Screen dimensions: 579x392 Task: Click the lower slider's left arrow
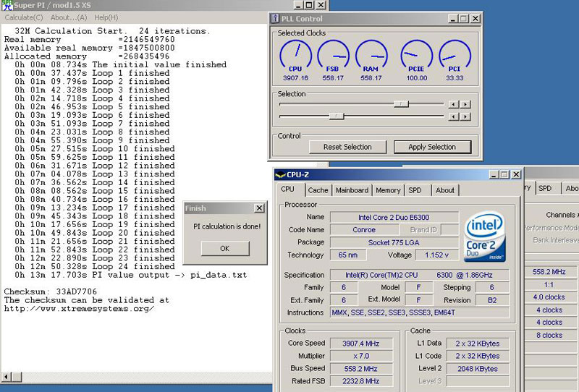pyautogui.click(x=454, y=116)
